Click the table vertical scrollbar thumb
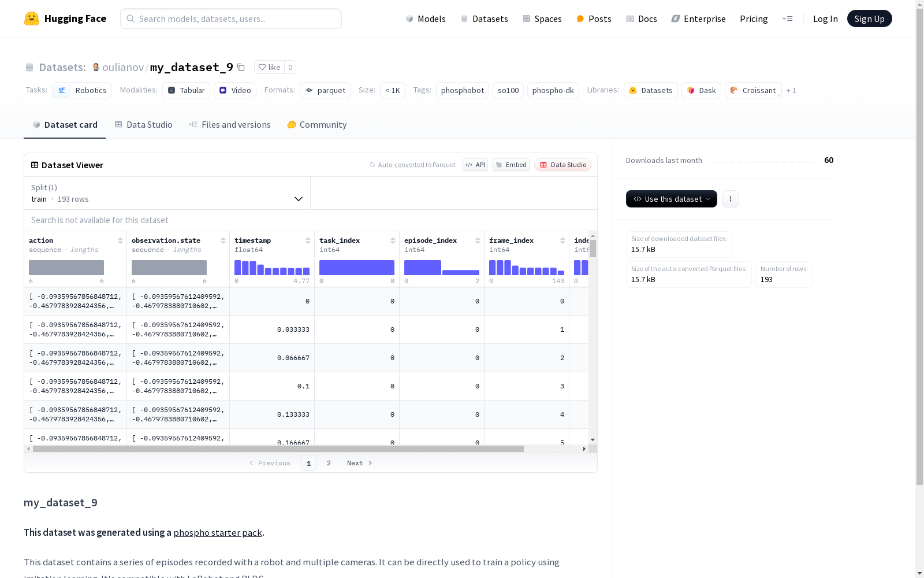 593,249
